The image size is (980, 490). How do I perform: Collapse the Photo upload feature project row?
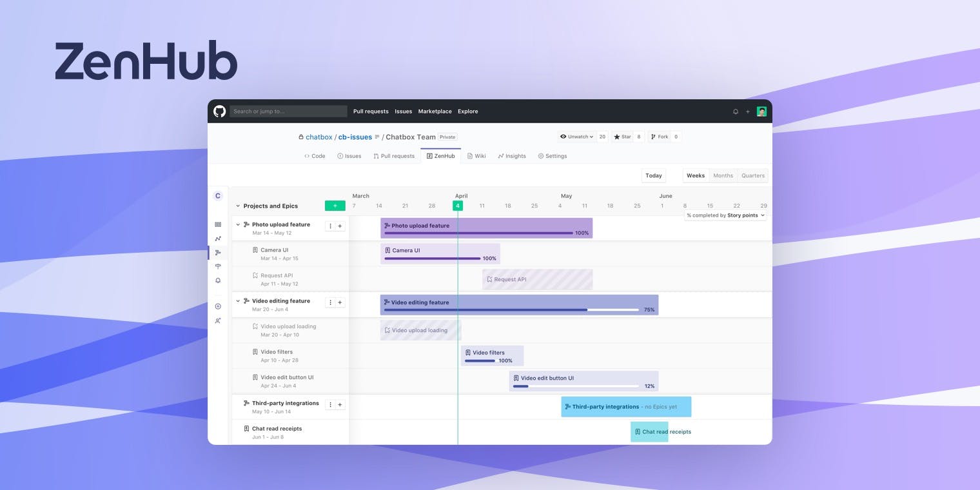tap(238, 225)
